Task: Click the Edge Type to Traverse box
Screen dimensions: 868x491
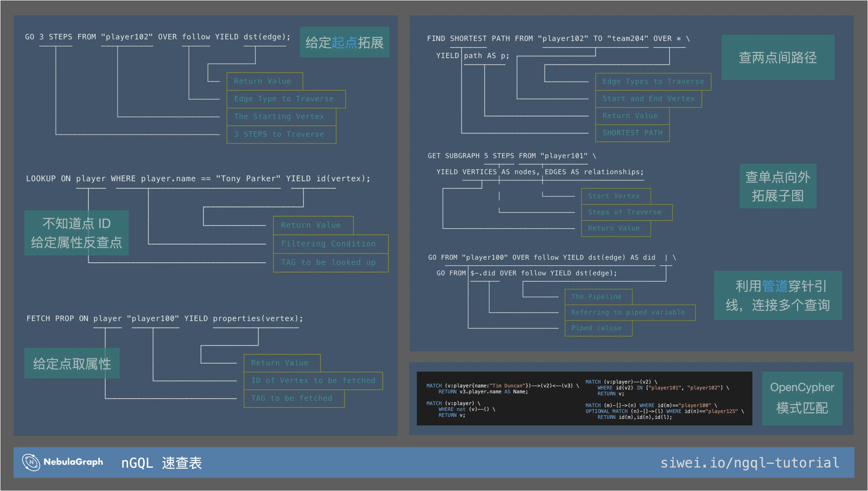Action: click(286, 99)
